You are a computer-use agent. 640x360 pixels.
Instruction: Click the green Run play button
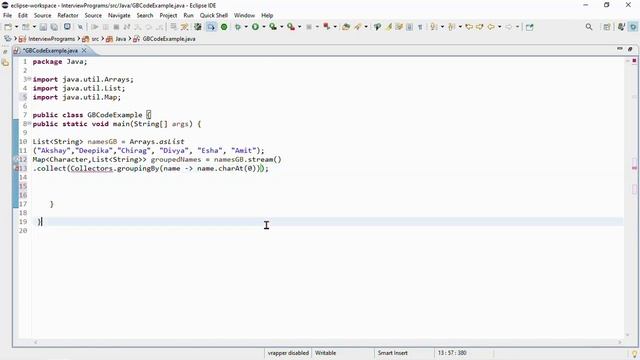click(255, 27)
